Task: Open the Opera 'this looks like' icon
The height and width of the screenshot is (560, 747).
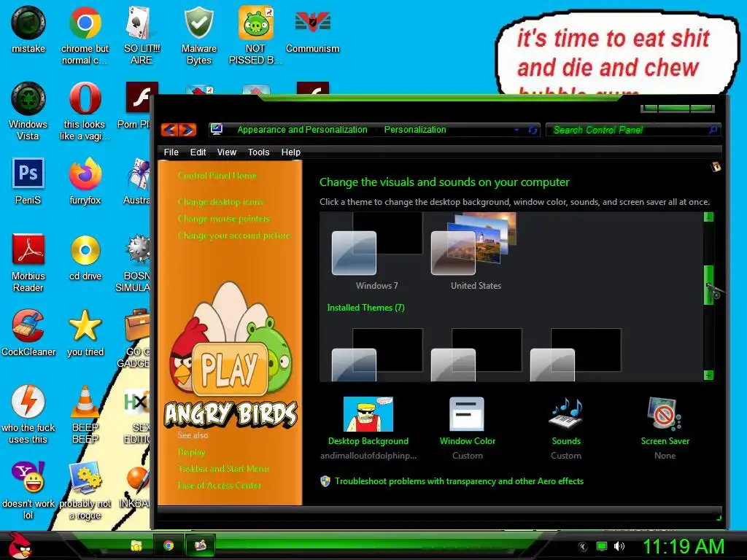Action: click(85, 111)
